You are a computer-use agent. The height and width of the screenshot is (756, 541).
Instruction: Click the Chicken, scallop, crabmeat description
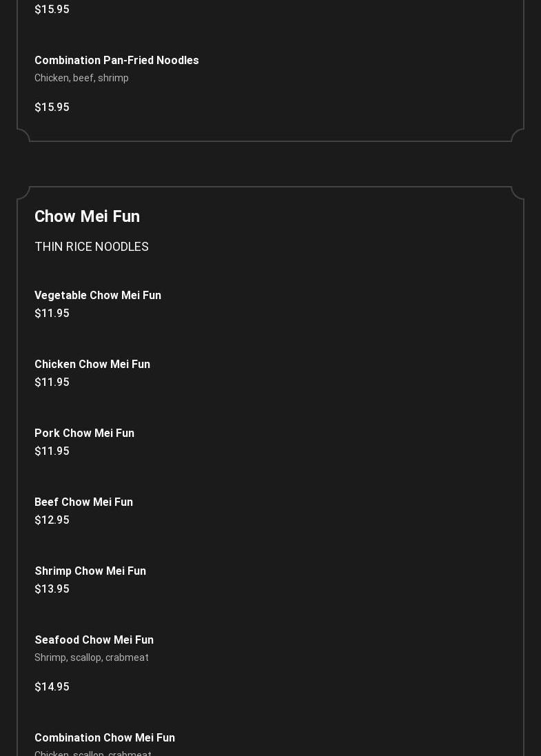point(93,753)
